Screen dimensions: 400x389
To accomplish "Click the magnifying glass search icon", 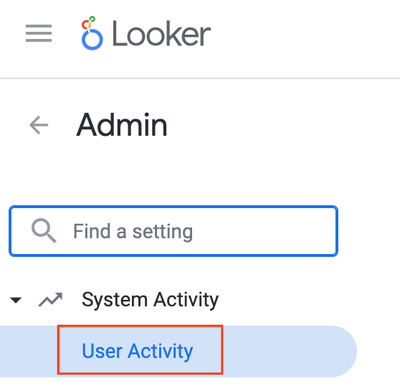I will pyautogui.click(x=44, y=231).
